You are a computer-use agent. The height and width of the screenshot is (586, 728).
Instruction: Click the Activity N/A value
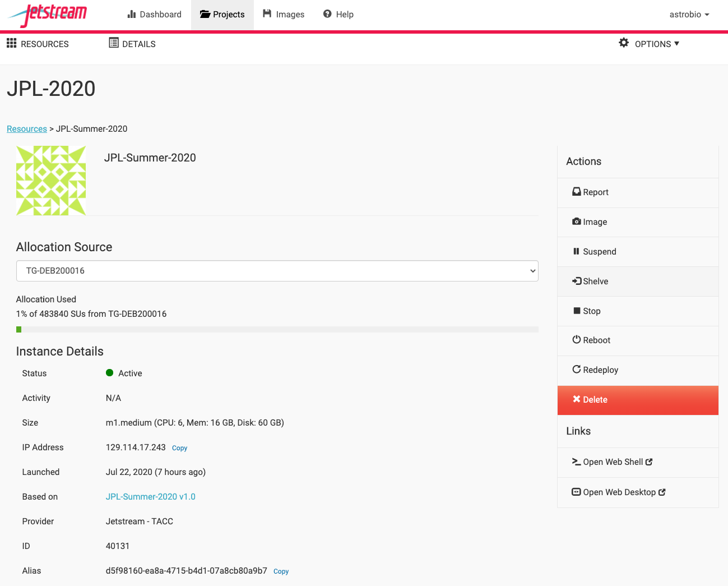pyautogui.click(x=113, y=398)
